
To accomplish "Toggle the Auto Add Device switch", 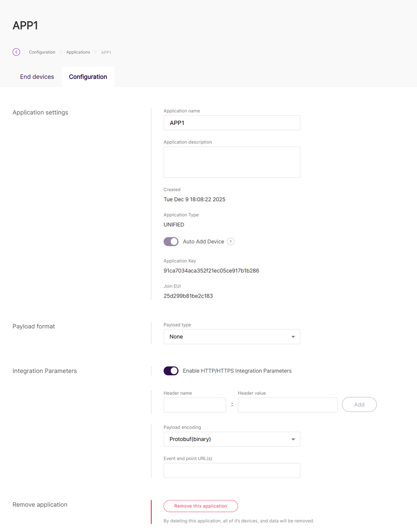I will [171, 241].
